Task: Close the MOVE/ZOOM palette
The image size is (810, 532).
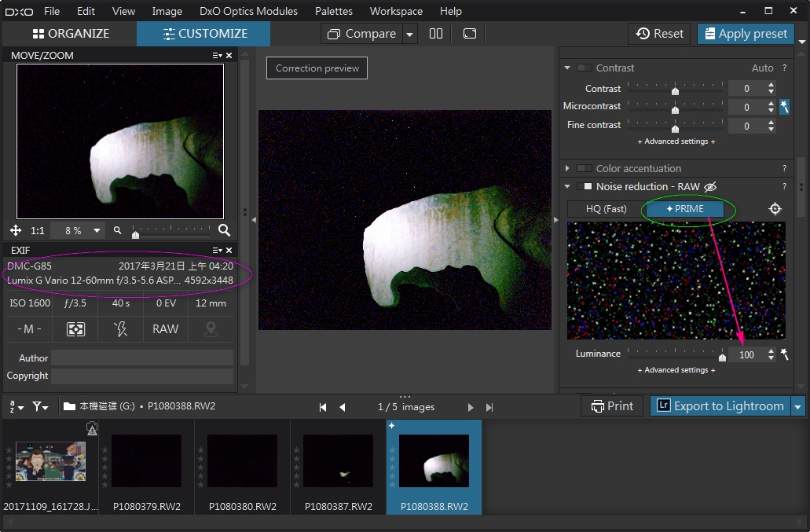Action: (x=229, y=55)
